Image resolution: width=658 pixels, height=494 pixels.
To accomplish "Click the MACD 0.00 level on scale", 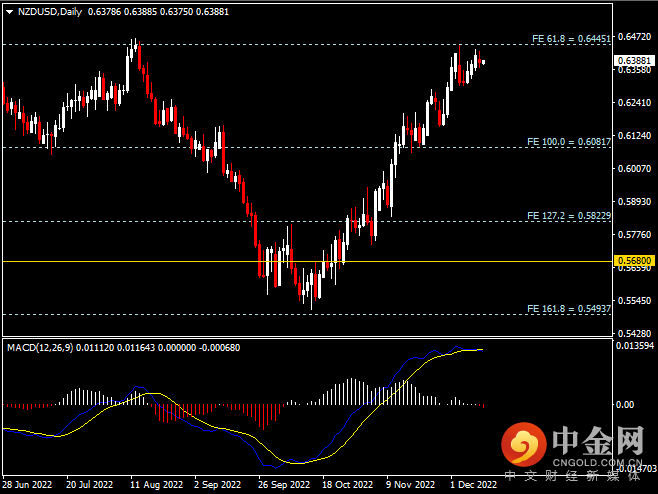I will click(x=627, y=405).
